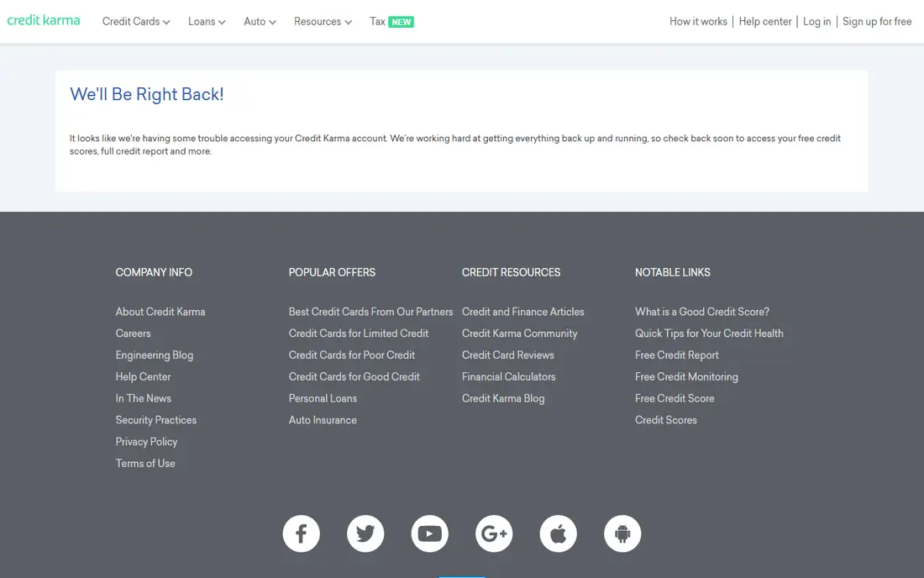
Task: Click the CREDIT RESOURCES footer heading
Action: click(511, 273)
